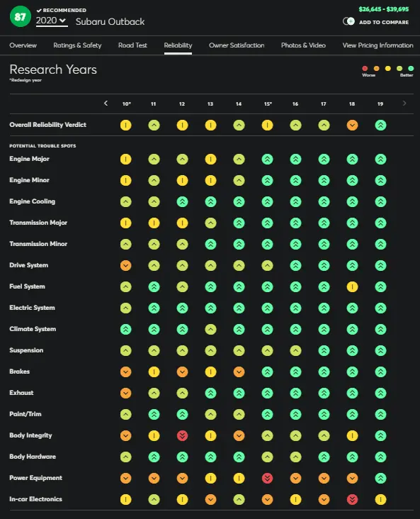420x519 pixels.
Task: Click Body Integrity red rating for year 12
Action: 182,435
